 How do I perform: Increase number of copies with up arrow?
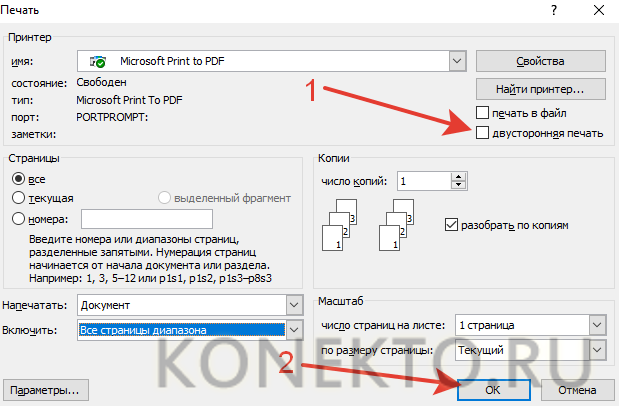click(x=459, y=176)
